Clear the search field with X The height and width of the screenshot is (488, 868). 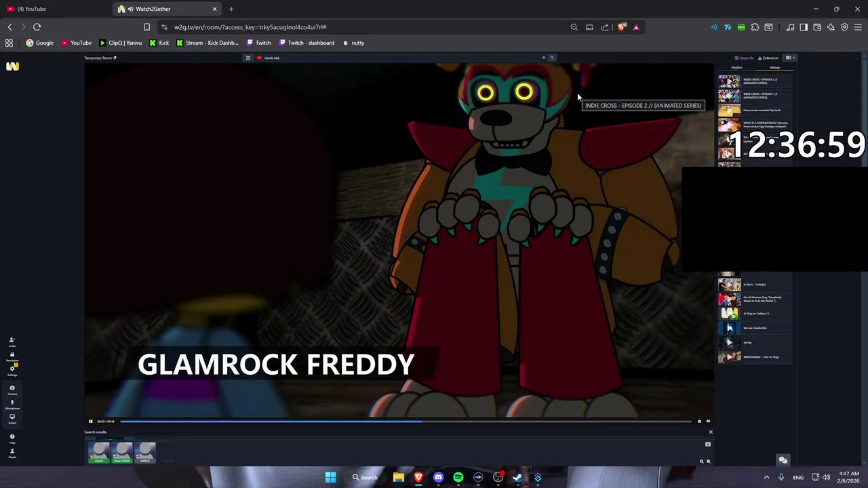[x=543, y=58]
